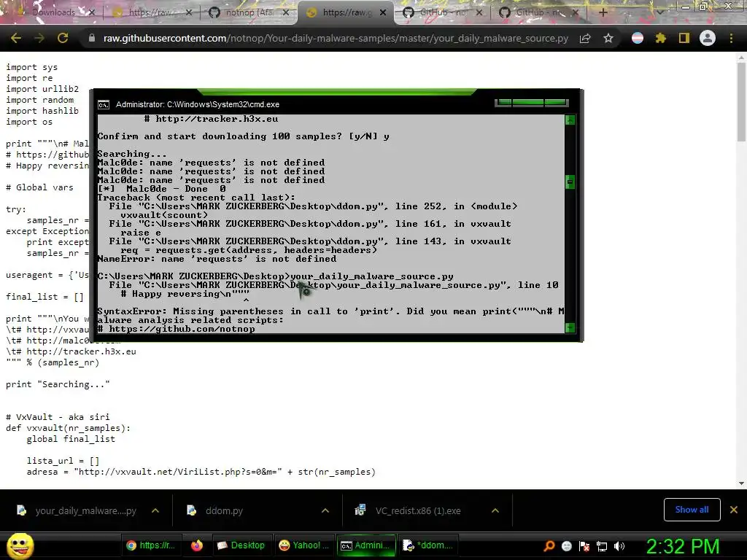Click the address bar URL
Image resolution: width=747 pixels, height=560 pixels.
pyautogui.click(x=336, y=38)
